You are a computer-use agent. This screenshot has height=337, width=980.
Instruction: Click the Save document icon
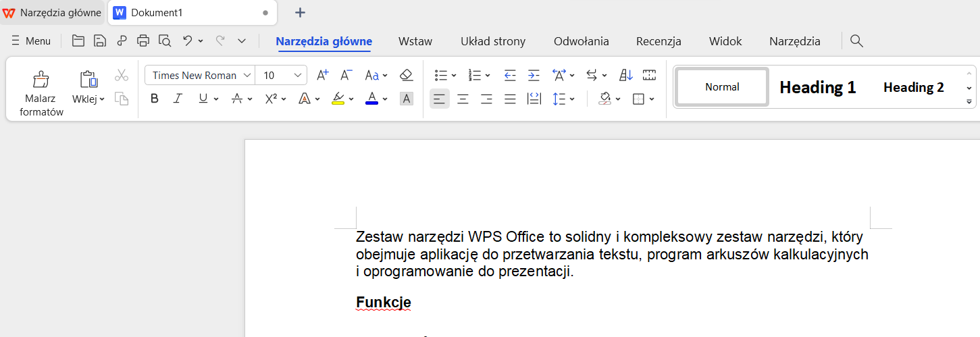(100, 41)
